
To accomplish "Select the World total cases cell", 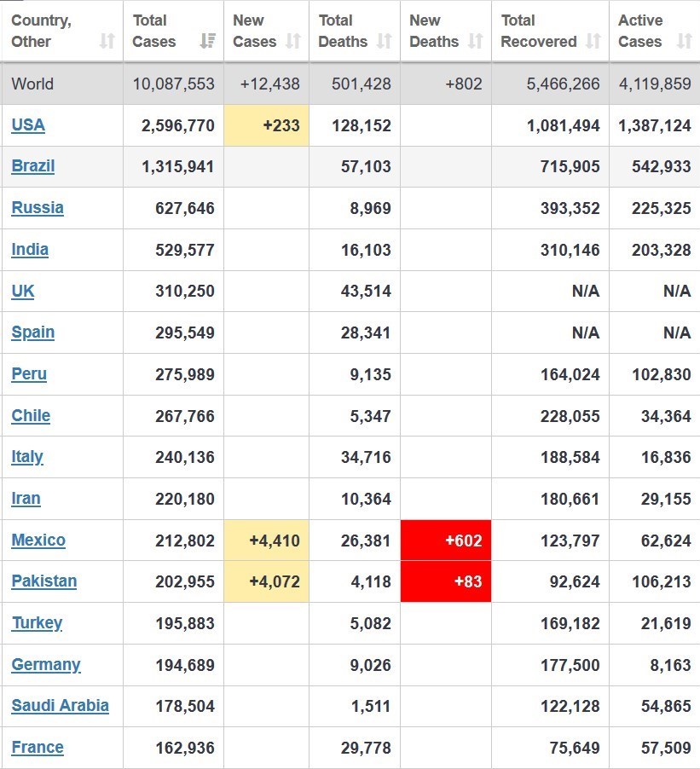I will 174,84.
